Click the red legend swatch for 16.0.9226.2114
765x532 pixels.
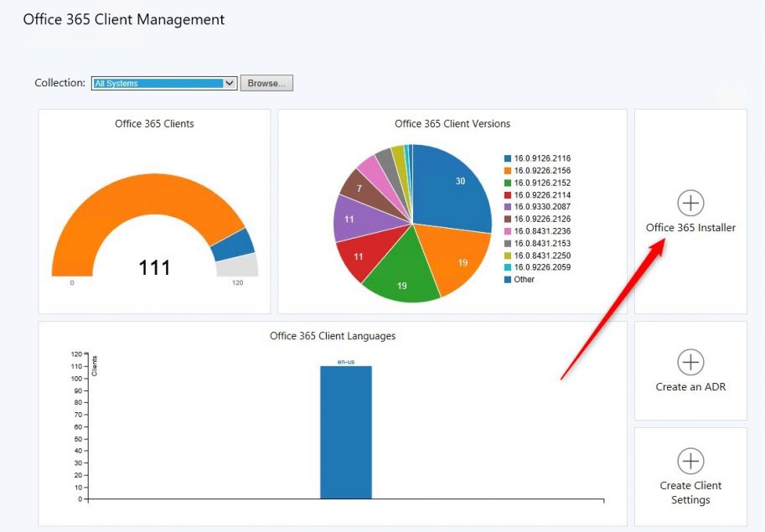pos(508,195)
